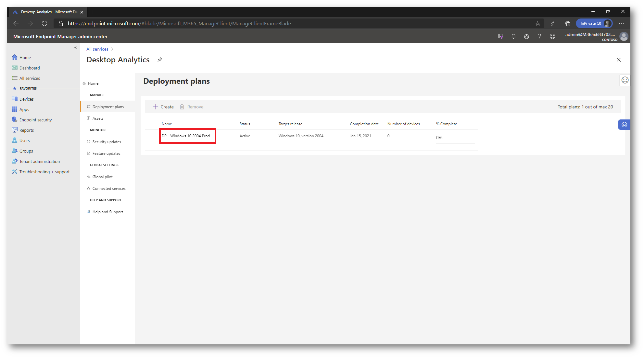Open browser collections icon
The height and width of the screenshot is (358, 644).
[x=568, y=23]
